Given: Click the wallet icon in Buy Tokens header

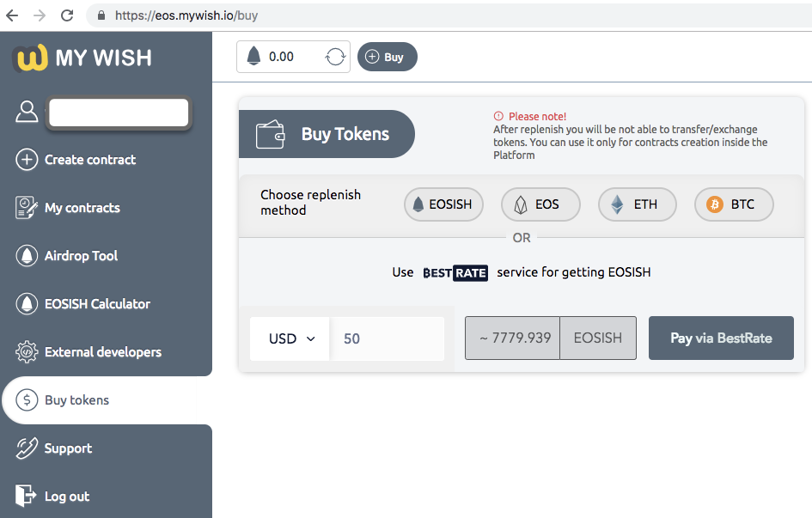Looking at the screenshot, I should tap(271, 135).
